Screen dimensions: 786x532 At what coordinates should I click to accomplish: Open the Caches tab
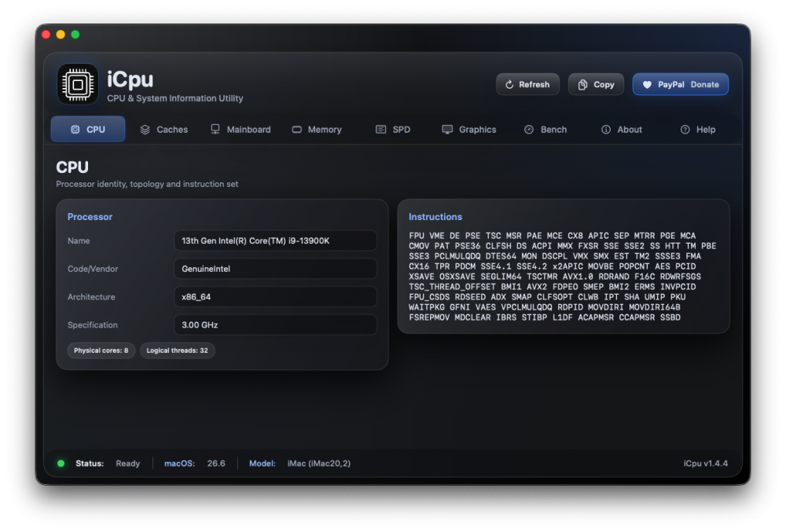[x=164, y=129]
